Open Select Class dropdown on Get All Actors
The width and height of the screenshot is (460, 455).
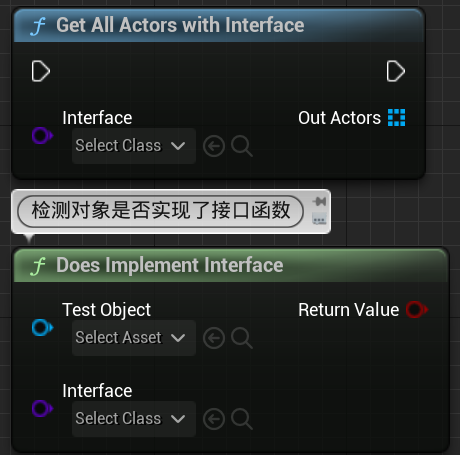134,146
